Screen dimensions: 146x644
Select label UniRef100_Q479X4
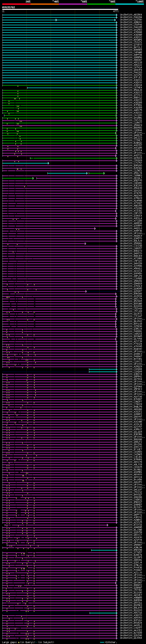click(131, 379)
